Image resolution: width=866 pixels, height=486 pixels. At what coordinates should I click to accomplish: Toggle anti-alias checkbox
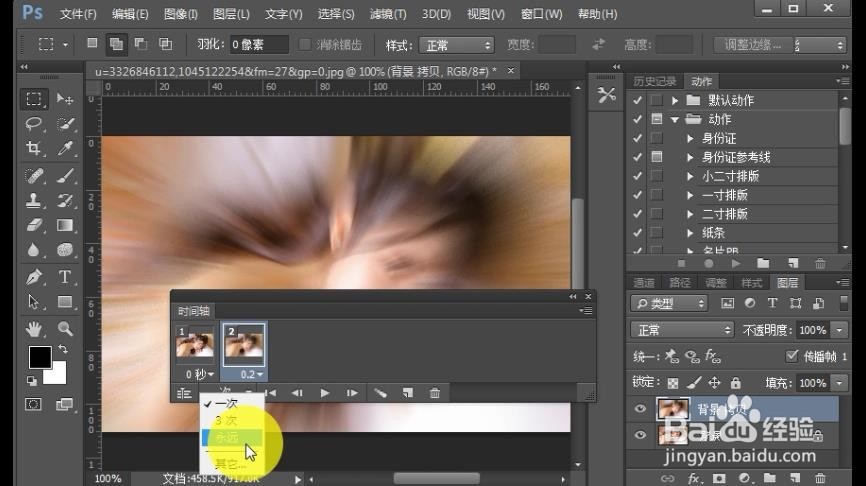304,45
